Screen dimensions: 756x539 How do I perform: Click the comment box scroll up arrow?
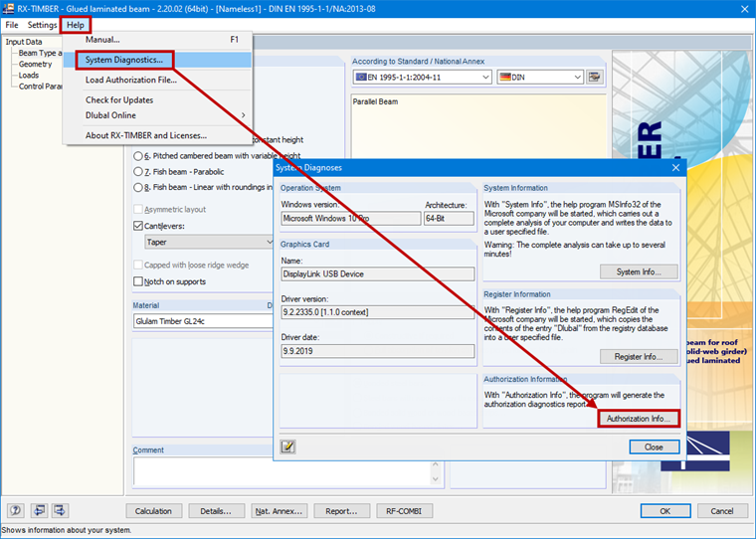[x=436, y=464]
